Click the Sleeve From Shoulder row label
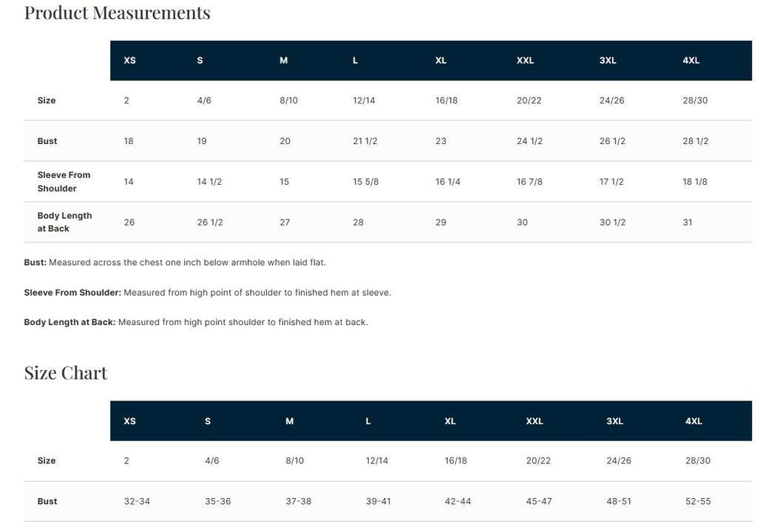 click(x=64, y=182)
